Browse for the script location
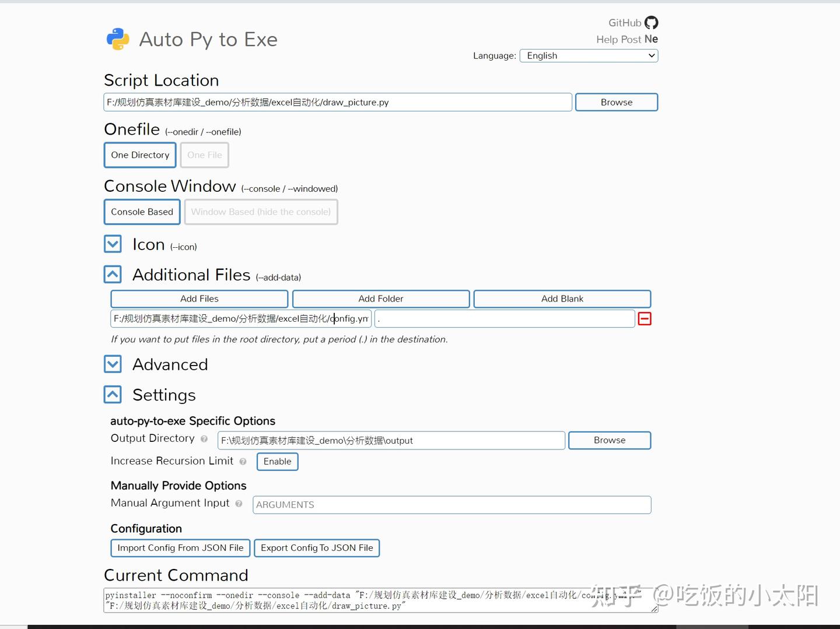Viewport: 840px width, 629px height. pos(616,101)
